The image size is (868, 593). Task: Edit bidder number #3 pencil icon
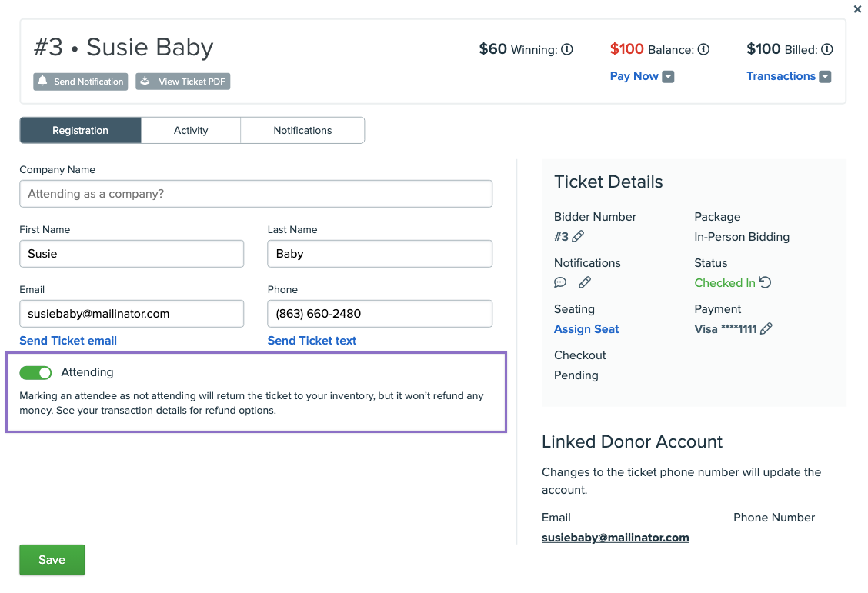pos(578,237)
